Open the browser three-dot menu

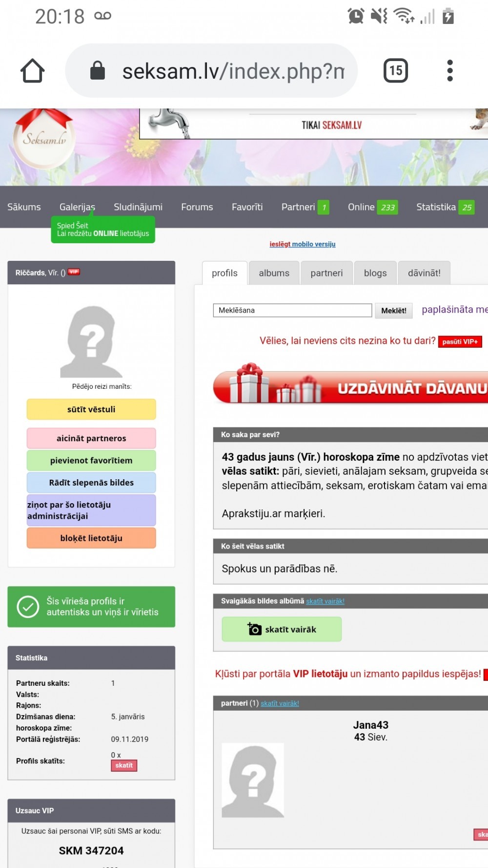(449, 71)
